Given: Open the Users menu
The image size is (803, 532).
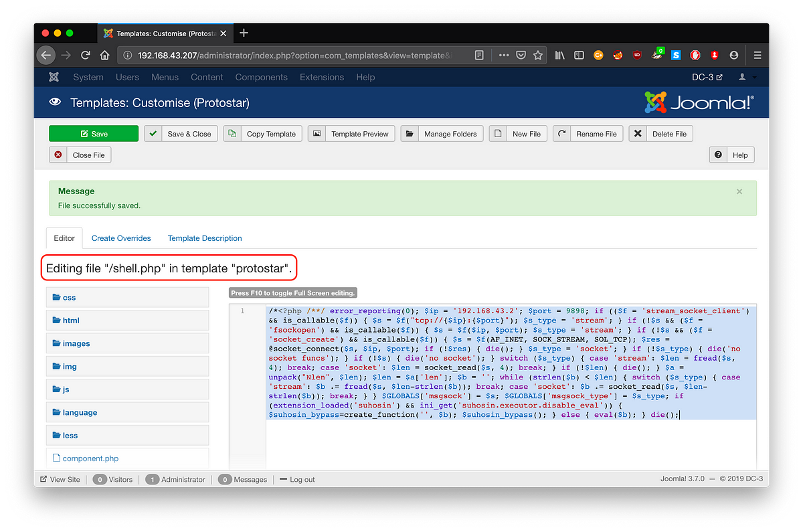Looking at the screenshot, I should (x=127, y=77).
